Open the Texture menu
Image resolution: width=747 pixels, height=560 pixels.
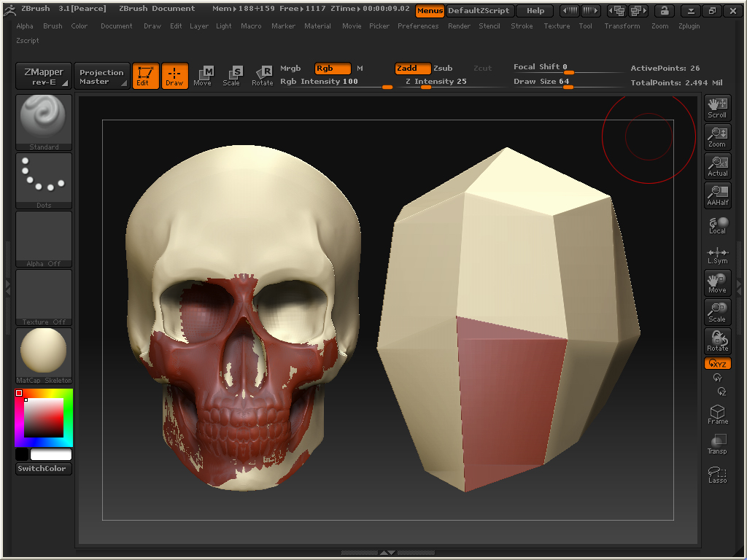coord(557,26)
